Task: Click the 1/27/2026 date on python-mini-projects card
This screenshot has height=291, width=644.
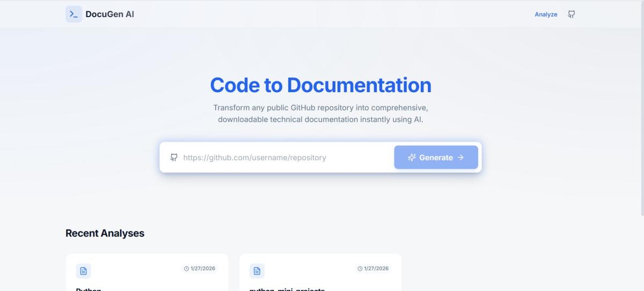Action: point(376,268)
